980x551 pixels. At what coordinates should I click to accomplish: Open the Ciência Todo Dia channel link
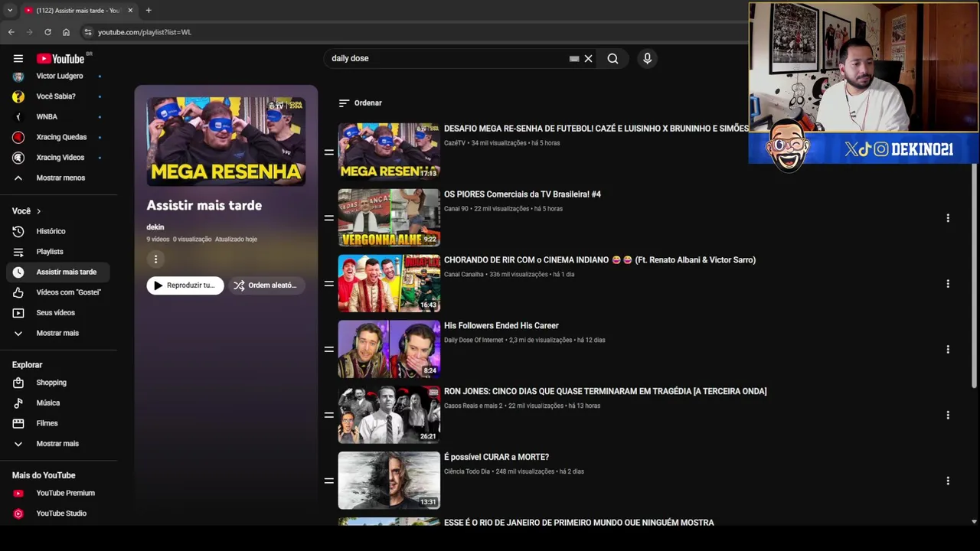(467, 472)
